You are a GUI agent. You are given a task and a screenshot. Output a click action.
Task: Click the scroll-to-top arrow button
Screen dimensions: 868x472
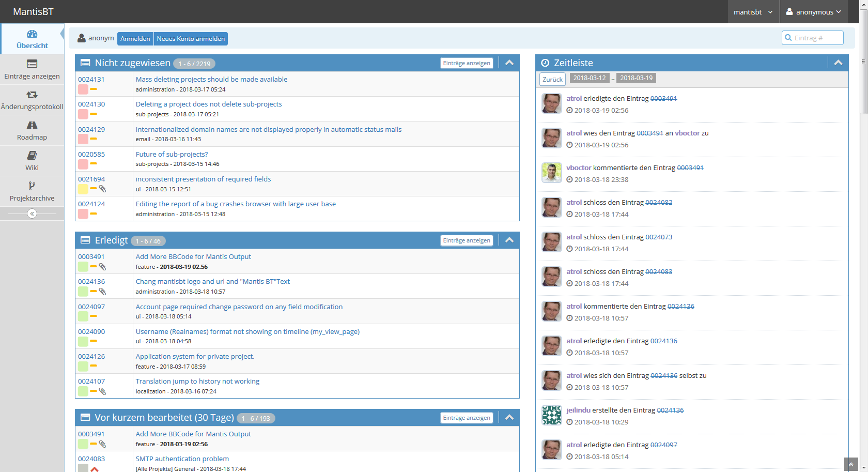(x=850, y=464)
